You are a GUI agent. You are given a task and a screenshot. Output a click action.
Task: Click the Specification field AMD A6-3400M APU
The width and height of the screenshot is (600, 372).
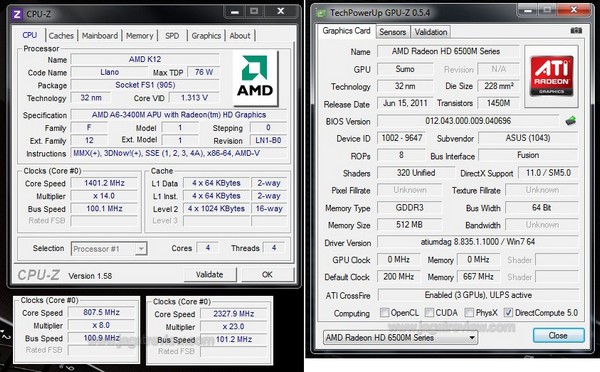pyautogui.click(x=179, y=115)
